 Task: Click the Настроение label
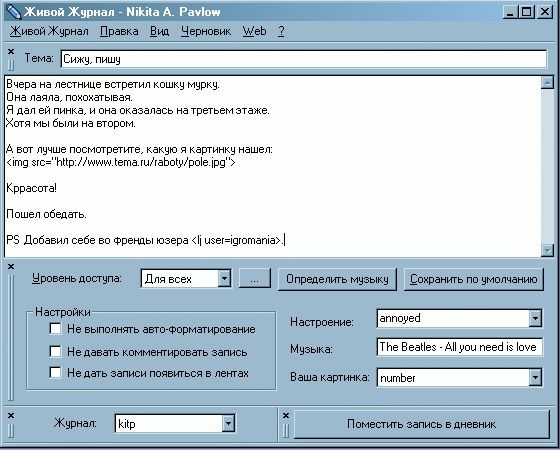point(321,321)
